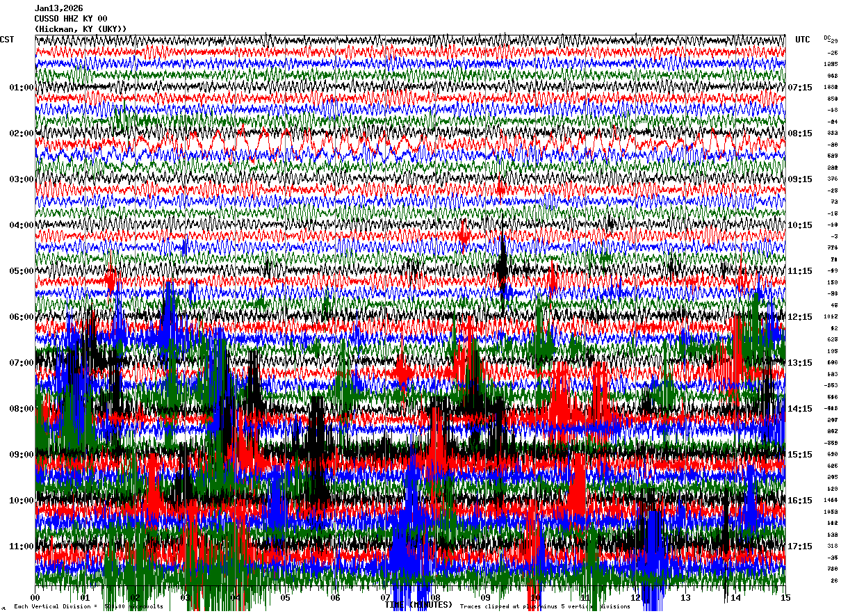Viewport: 841px width, 616px height.
Task: Pick the UTC time label "07:15"
Action: pyautogui.click(x=800, y=88)
